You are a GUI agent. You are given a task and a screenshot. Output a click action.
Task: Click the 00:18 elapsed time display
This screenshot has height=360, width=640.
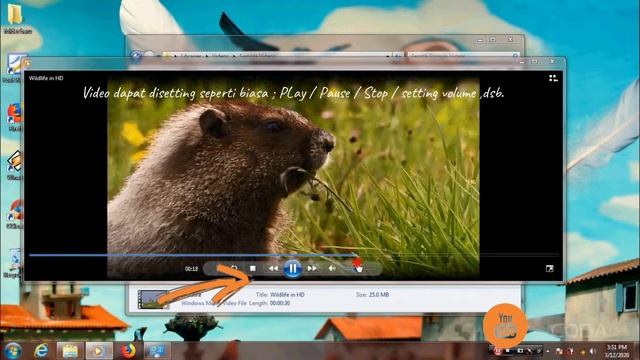pos(191,269)
